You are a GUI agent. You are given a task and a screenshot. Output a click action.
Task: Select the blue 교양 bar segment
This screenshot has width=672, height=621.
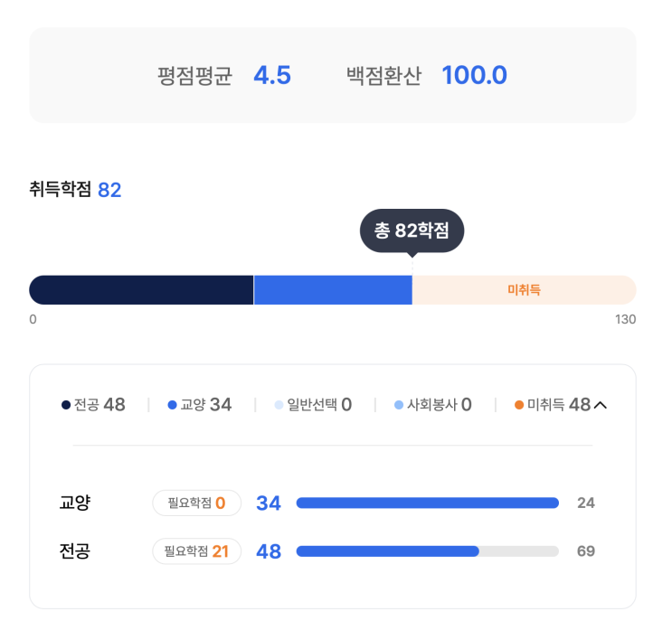[x=333, y=290]
